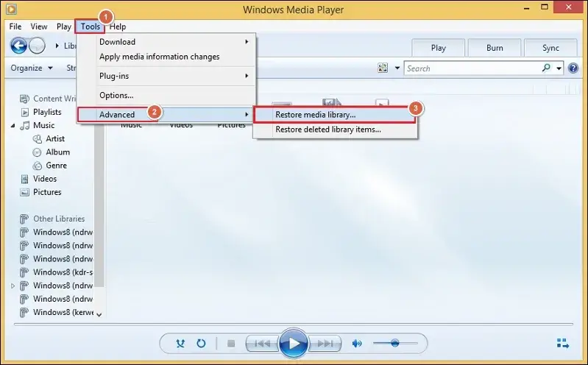Switch to the Sync tab
The height and width of the screenshot is (365, 588).
tap(550, 48)
